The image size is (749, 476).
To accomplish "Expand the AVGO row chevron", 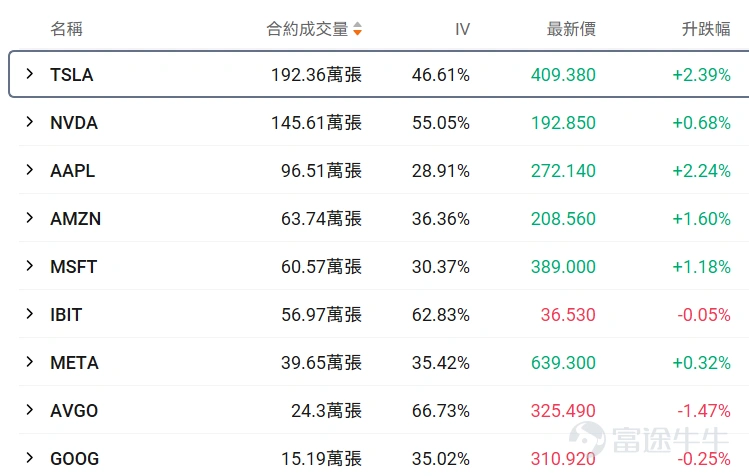I will click(30, 410).
